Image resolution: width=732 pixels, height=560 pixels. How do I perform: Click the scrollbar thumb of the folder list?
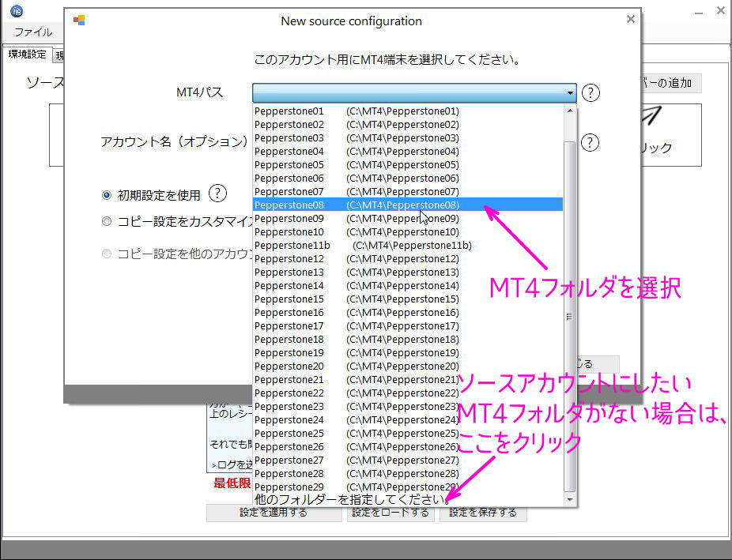pos(569,315)
